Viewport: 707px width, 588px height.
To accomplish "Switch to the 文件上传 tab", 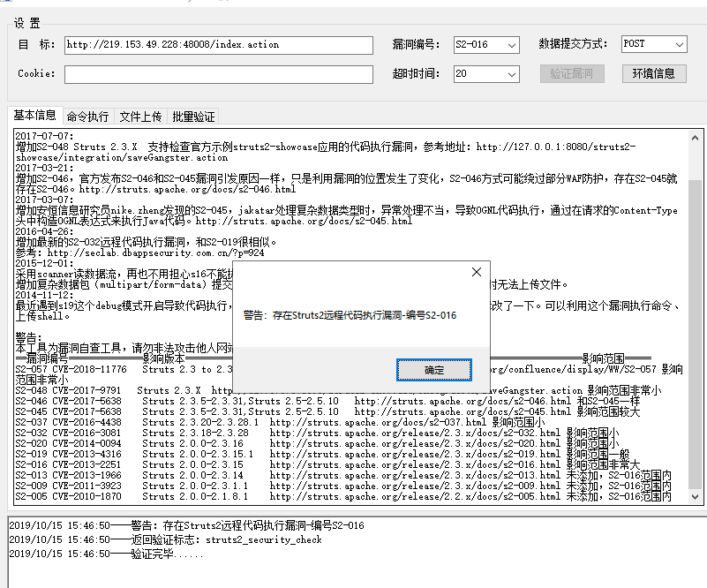I will pyautogui.click(x=140, y=117).
